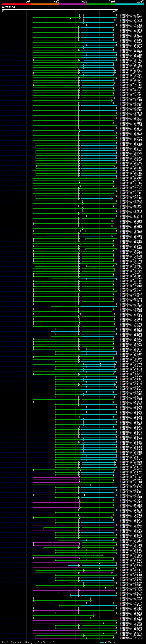
Task: Select label UniRef100_Q8RVG4
Action: point(131,311)
